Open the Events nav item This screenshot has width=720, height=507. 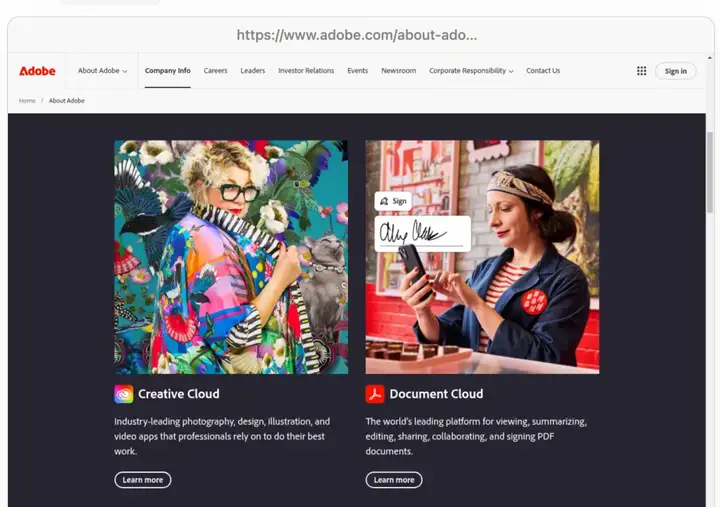(x=357, y=71)
